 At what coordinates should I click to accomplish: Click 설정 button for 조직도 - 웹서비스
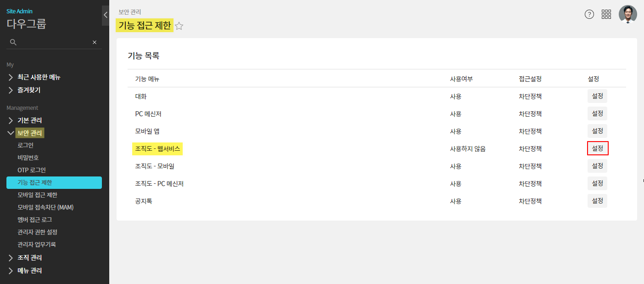pos(597,148)
